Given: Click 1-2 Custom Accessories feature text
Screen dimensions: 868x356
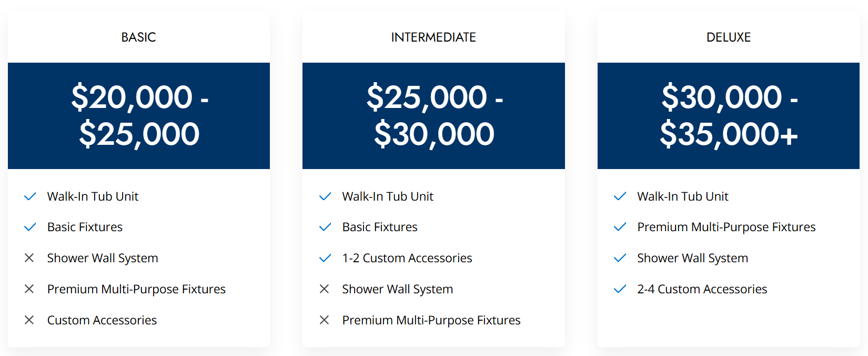Looking at the screenshot, I should (407, 258).
